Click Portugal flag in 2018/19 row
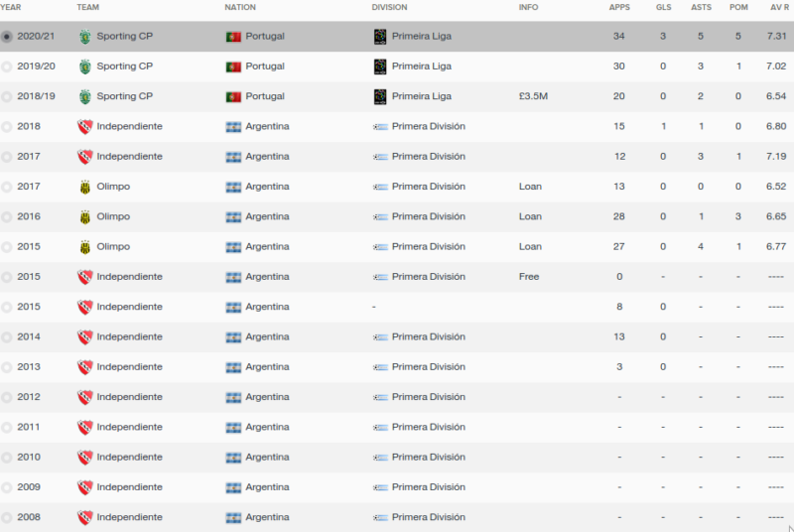The image size is (794, 532). (x=233, y=96)
